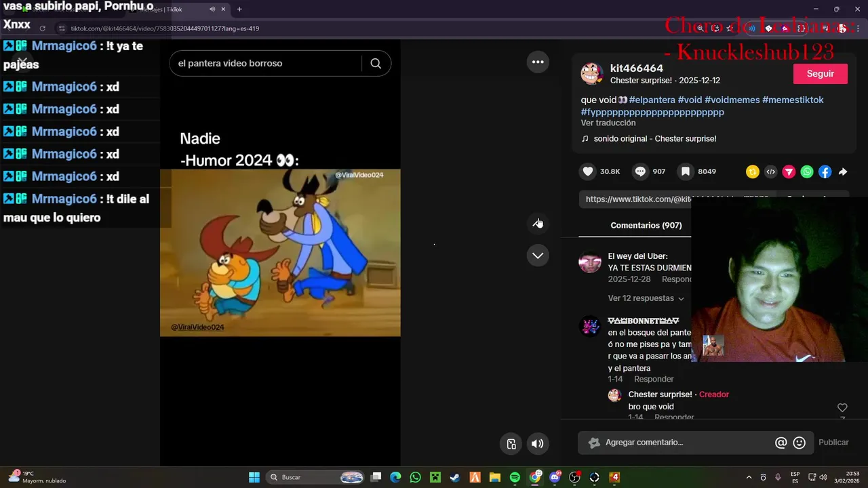Open File Explorer from taskbar
The height and width of the screenshot is (488, 868).
click(494, 477)
